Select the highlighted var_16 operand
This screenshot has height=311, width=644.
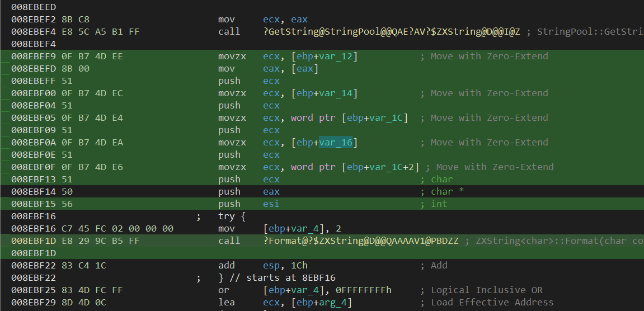click(336, 142)
